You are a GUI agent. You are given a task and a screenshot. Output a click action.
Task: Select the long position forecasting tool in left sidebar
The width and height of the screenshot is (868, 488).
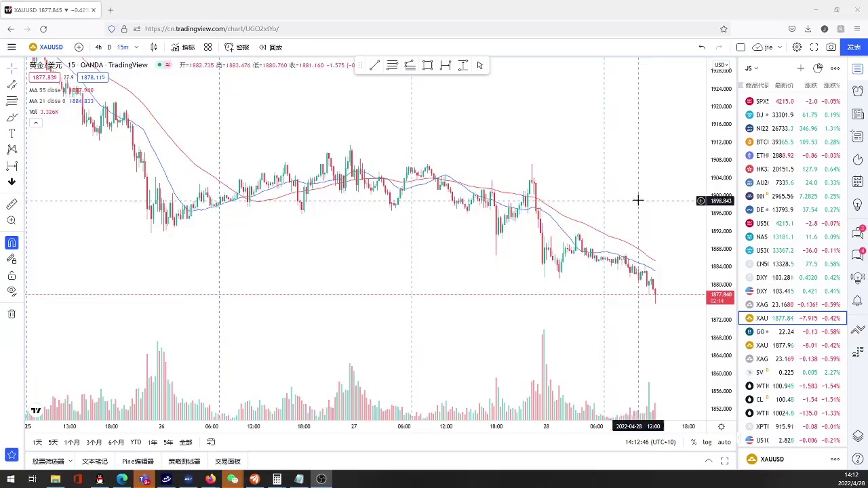pyautogui.click(x=12, y=166)
